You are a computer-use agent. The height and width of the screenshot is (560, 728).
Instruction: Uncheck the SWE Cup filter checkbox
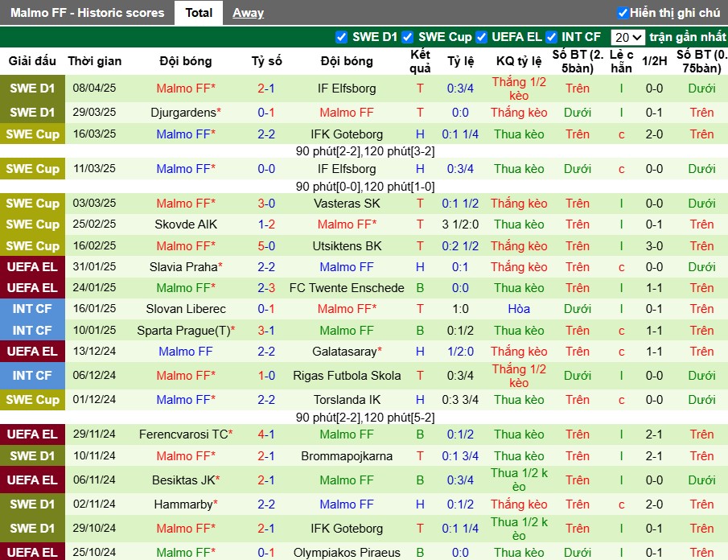coord(407,37)
